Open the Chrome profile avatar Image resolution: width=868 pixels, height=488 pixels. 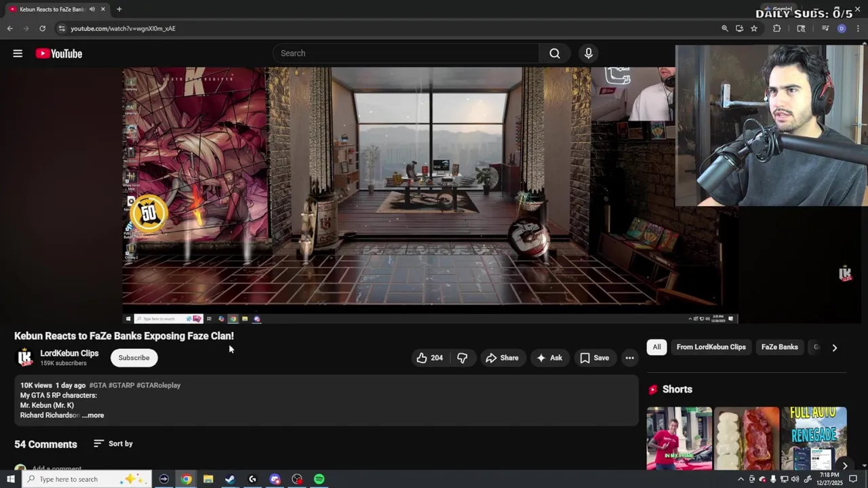click(x=842, y=28)
